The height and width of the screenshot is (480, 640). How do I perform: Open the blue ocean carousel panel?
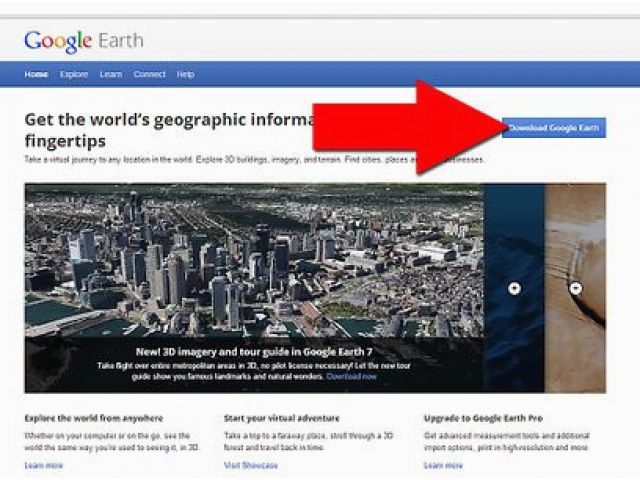pos(514,288)
